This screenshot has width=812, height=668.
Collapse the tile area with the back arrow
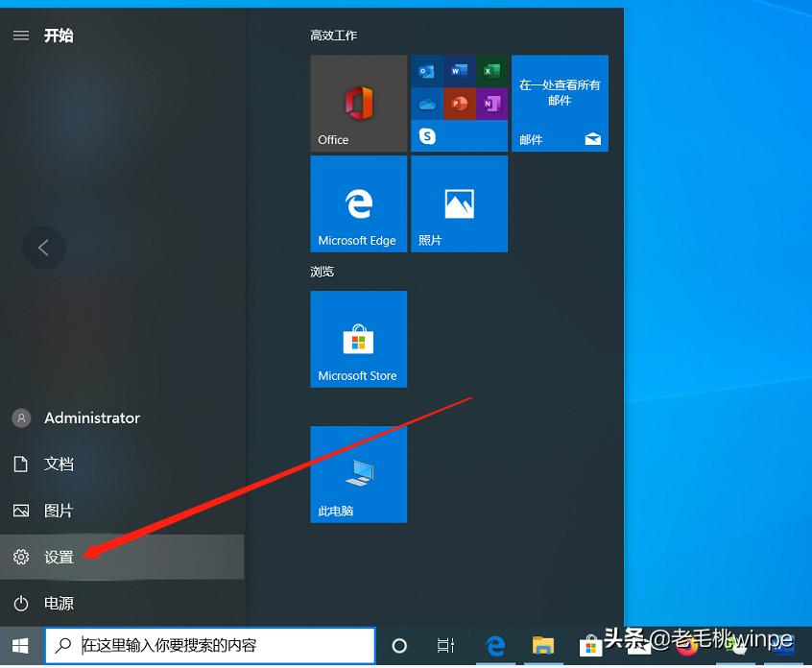[x=44, y=248]
